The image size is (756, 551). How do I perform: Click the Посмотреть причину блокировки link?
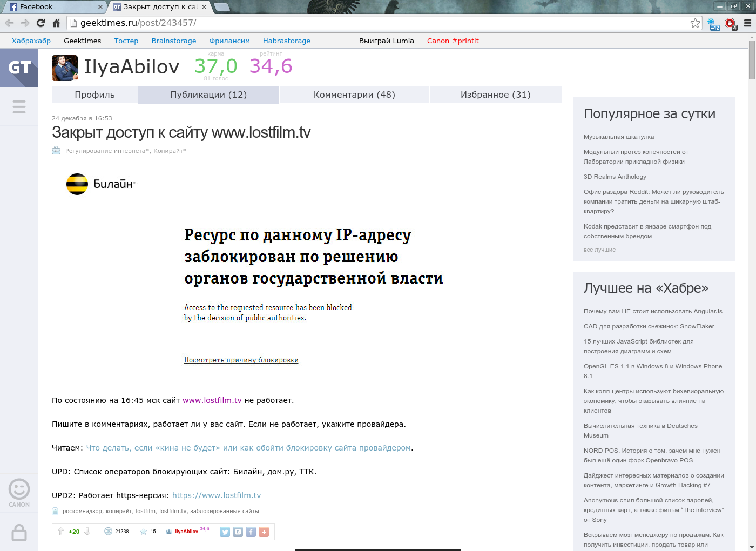coord(241,360)
